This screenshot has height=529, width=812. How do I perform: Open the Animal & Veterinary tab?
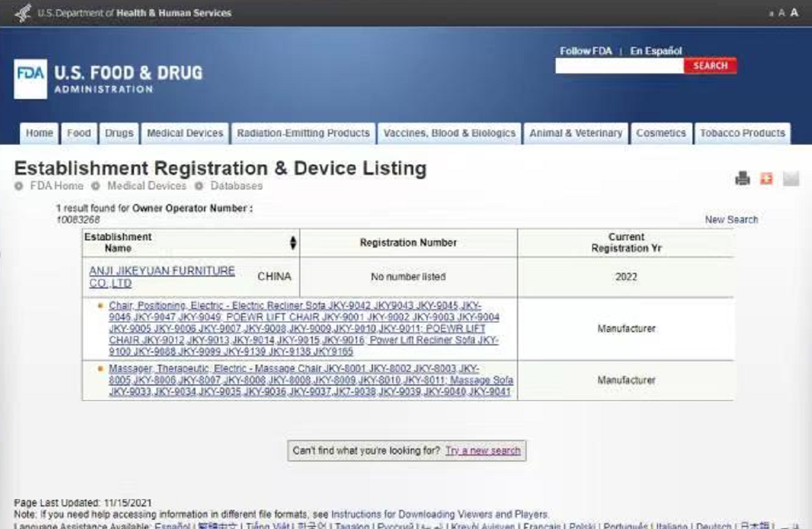(576, 133)
